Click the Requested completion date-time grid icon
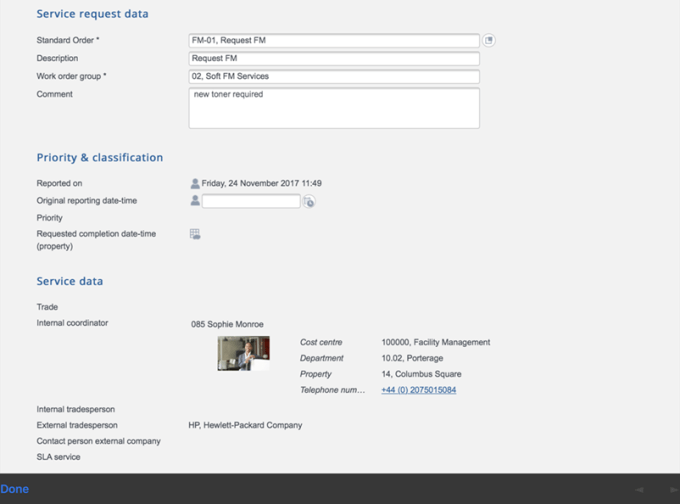 (195, 234)
